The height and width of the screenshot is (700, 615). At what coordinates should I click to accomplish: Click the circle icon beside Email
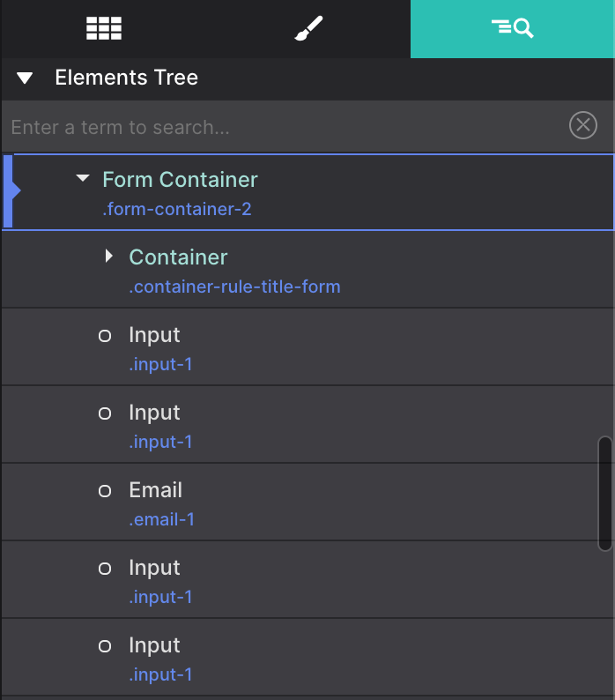click(105, 491)
